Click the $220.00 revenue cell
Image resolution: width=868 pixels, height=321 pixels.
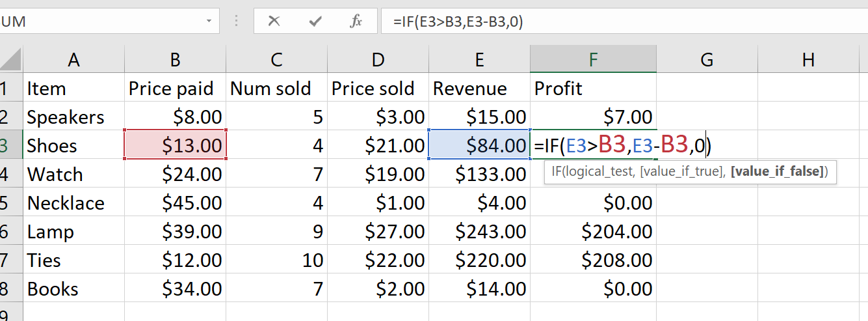pyautogui.click(x=479, y=260)
